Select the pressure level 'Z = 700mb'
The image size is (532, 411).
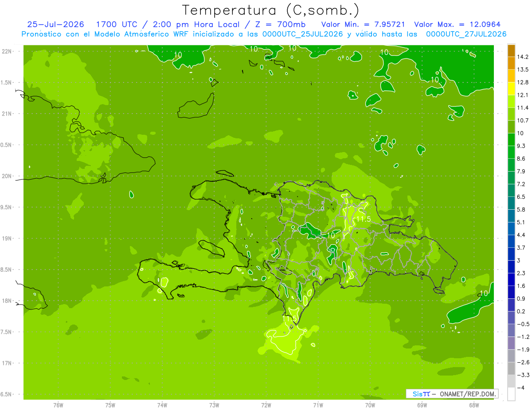(281, 24)
